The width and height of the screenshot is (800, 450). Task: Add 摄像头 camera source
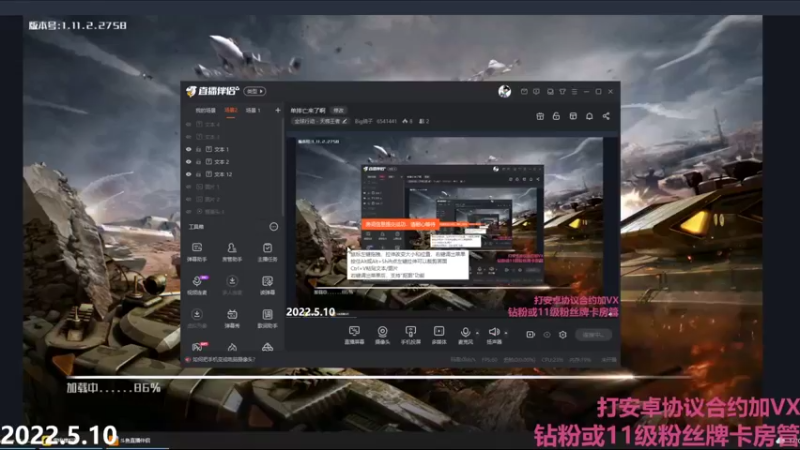[382, 335]
